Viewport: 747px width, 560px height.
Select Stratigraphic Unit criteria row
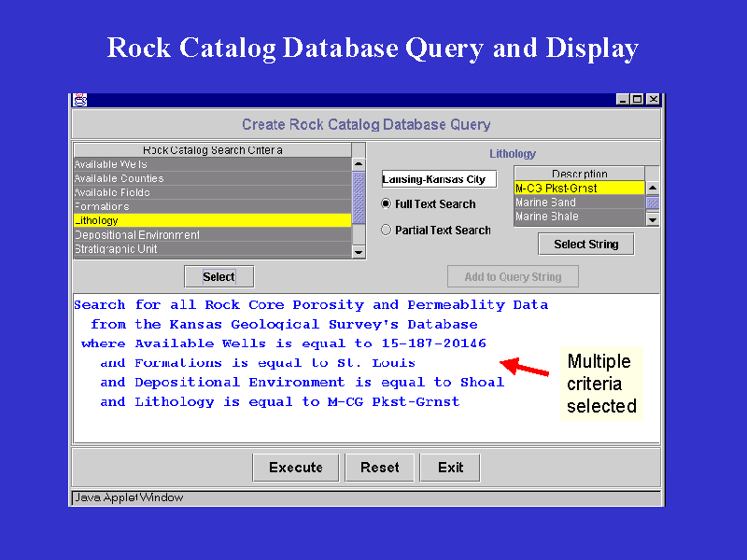pos(213,249)
